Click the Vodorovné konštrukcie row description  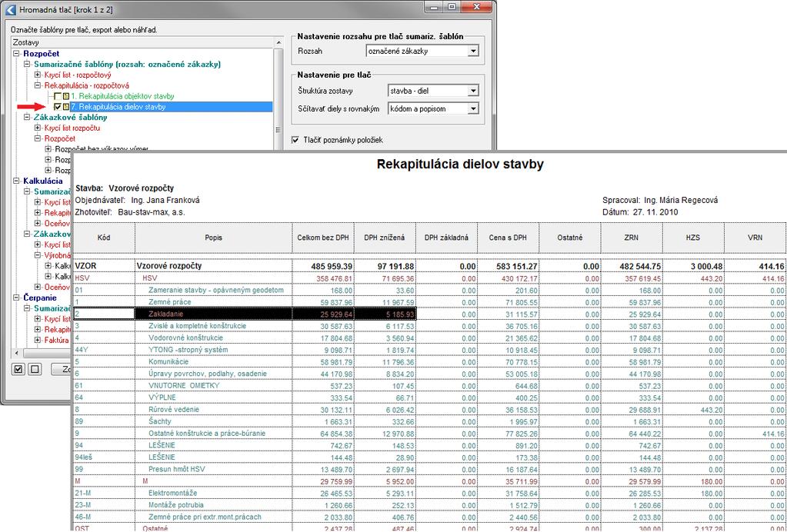click(185, 337)
